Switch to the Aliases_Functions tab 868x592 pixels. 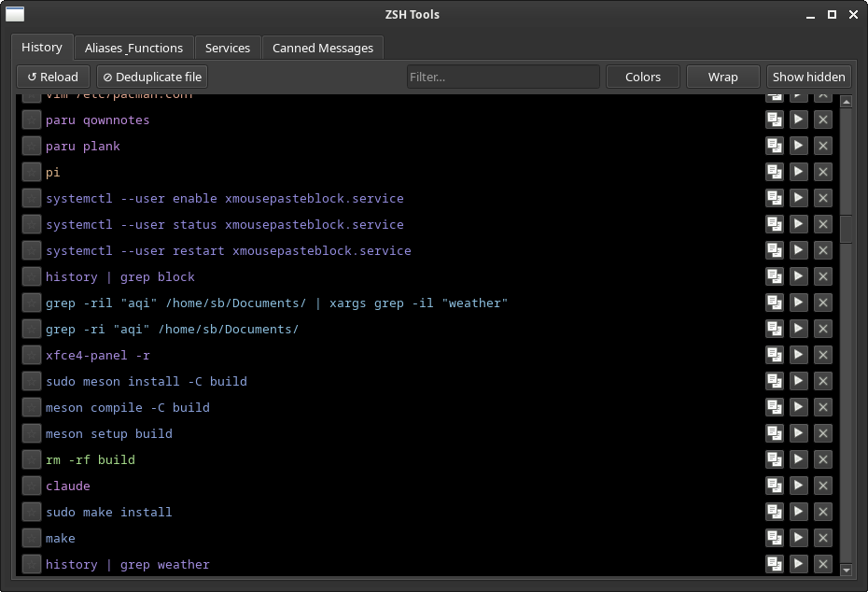pos(133,48)
